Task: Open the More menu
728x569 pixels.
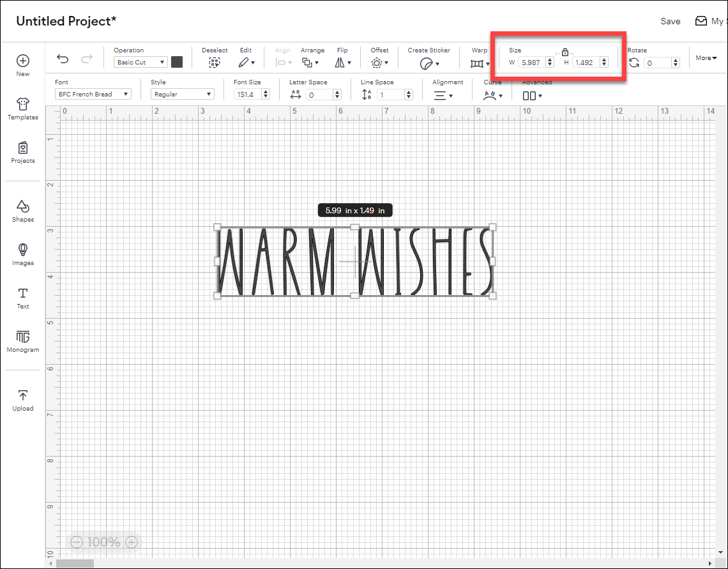Action: (x=706, y=57)
